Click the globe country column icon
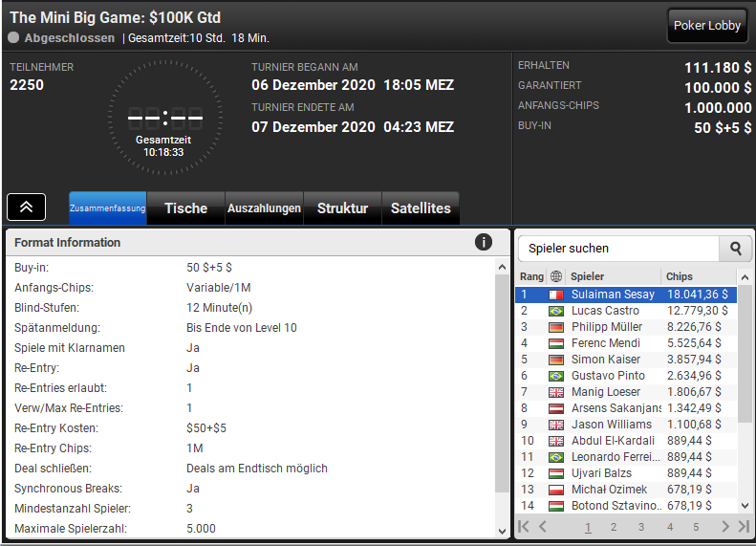756x546 pixels. pyautogui.click(x=556, y=276)
